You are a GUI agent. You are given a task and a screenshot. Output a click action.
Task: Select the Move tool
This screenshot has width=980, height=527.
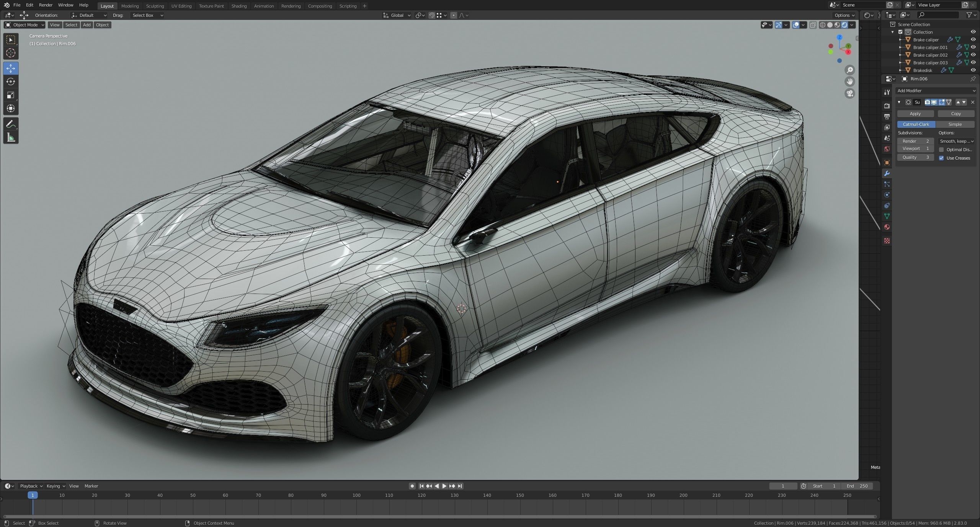point(11,69)
